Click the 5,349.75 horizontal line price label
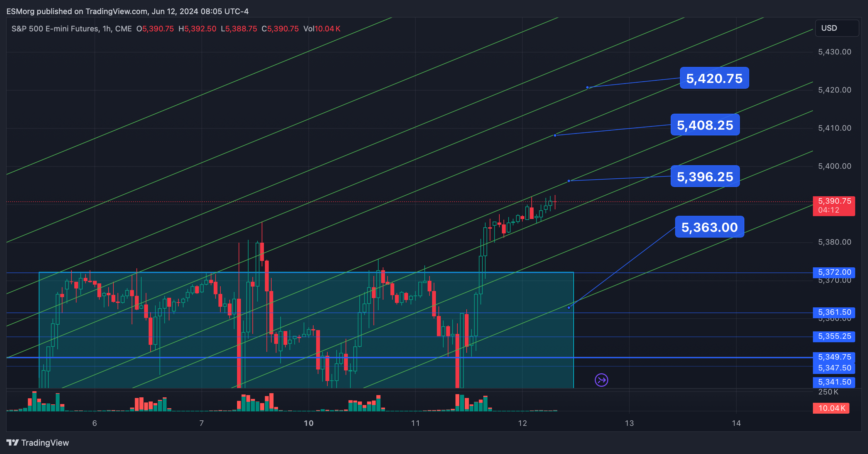 point(834,357)
